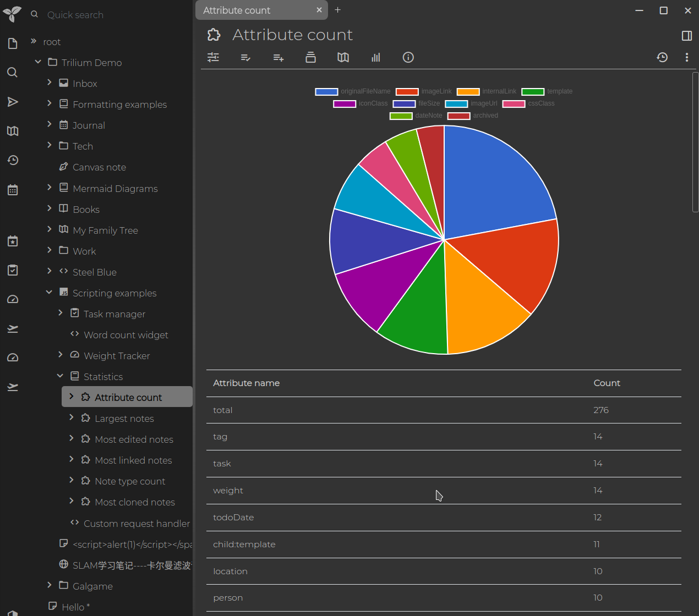The image size is (699, 616).
Task: Open Canvas note in tree
Action: point(99,167)
